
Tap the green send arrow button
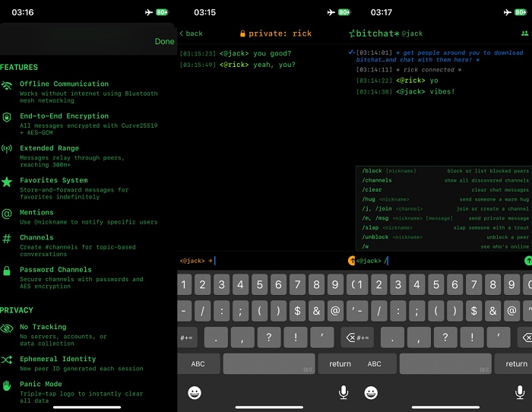point(528,261)
